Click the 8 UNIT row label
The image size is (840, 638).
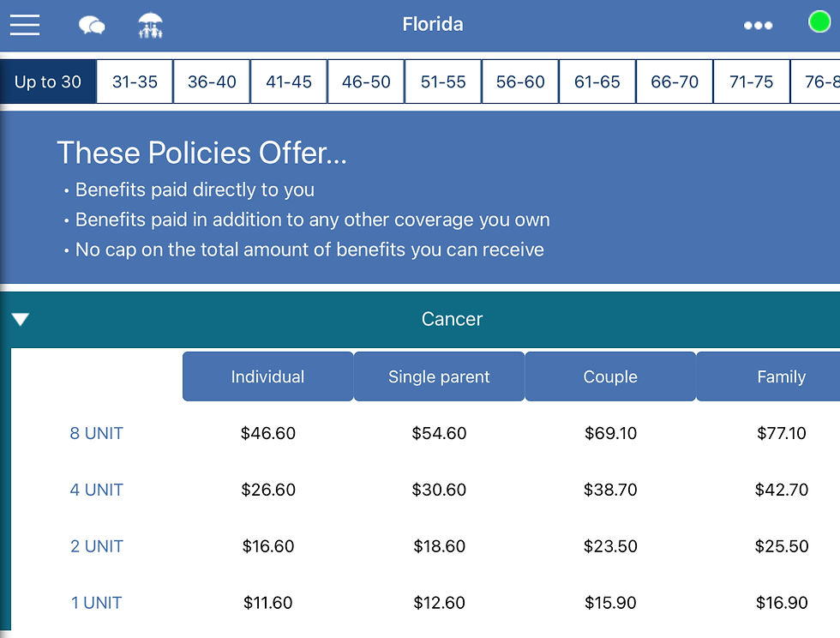96,433
